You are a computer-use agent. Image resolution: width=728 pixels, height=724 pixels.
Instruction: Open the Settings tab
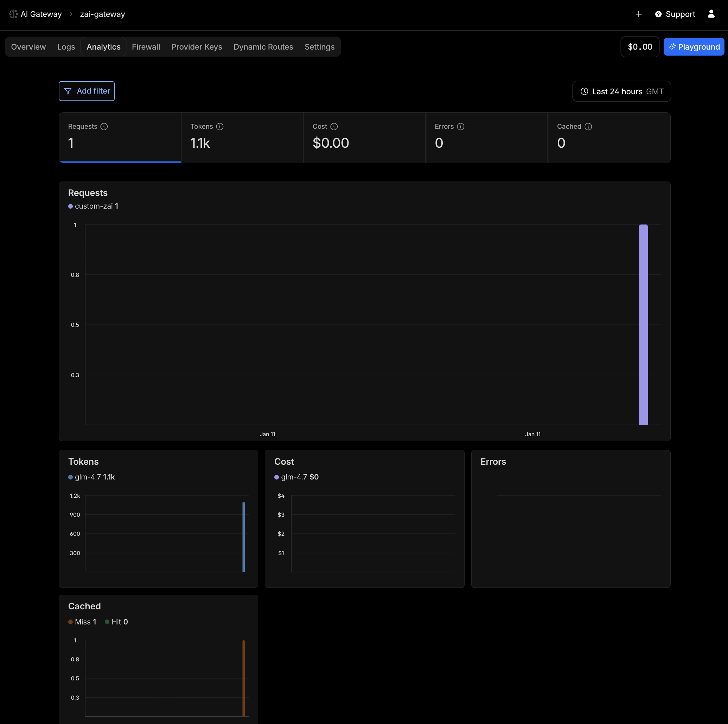319,47
